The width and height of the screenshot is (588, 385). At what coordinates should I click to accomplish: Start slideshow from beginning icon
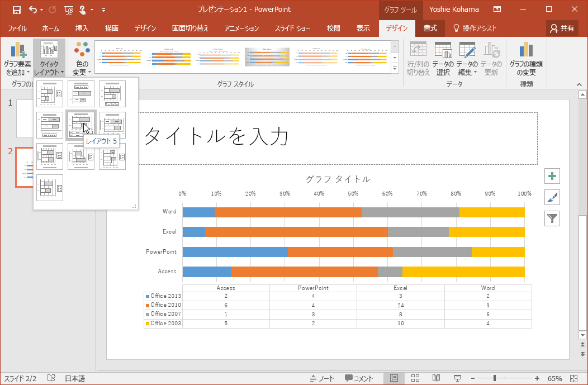pyautogui.click(x=69, y=9)
